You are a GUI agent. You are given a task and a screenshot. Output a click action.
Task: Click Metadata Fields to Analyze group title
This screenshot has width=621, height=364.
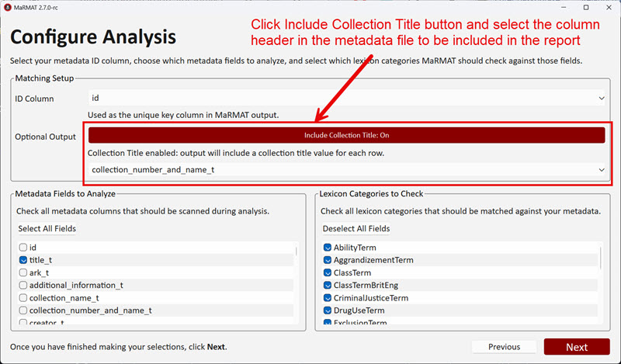(x=65, y=194)
